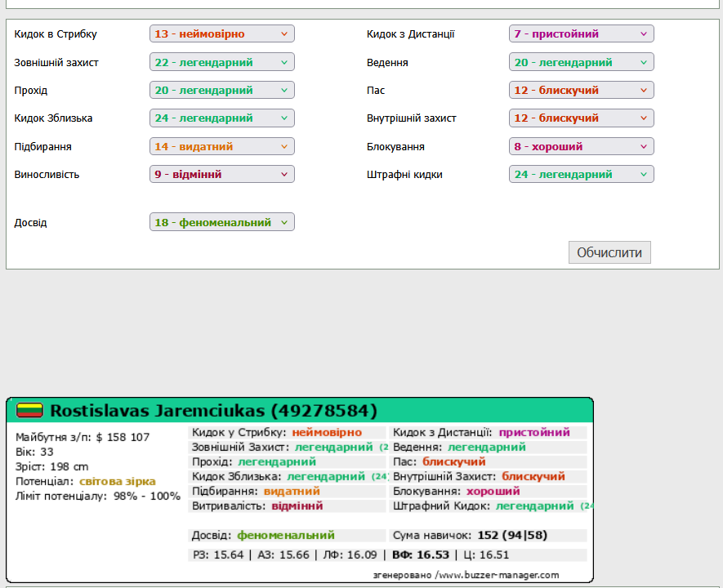Open the Зовнішній захист dropdown
This screenshot has width=723, height=588.
[x=221, y=62]
